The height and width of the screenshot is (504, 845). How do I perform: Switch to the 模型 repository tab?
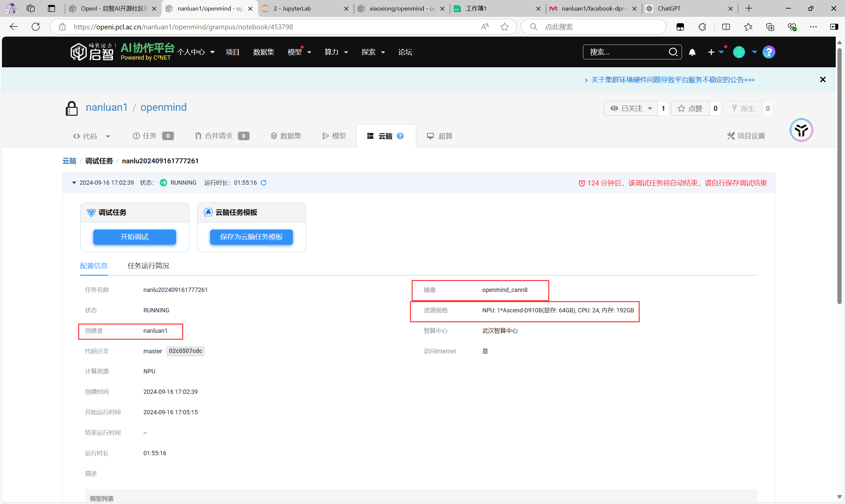[x=334, y=136]
